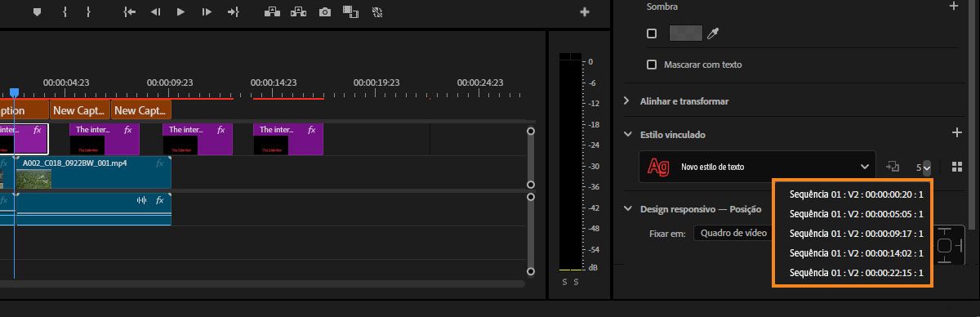Click the blue playhead on the time ruler
Screen dimensions: 980x317
(14, 92)
